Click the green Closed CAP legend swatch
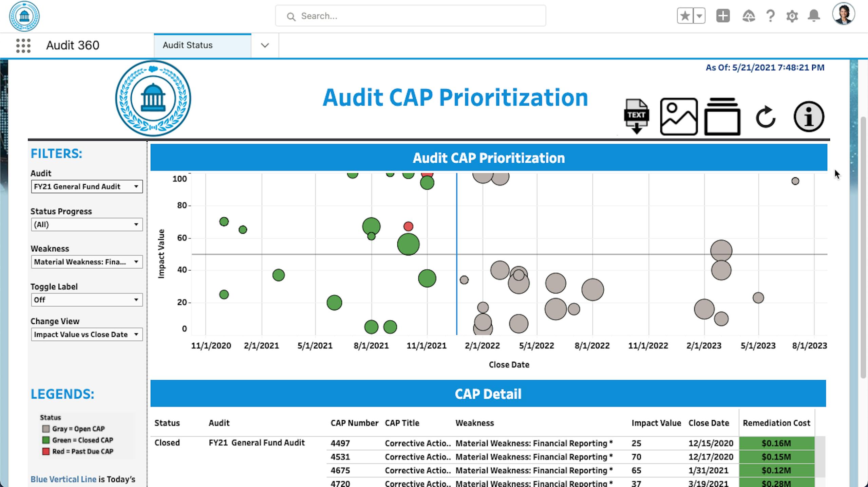The height and width of the screenshot is (487, 868). click(46, 440)
